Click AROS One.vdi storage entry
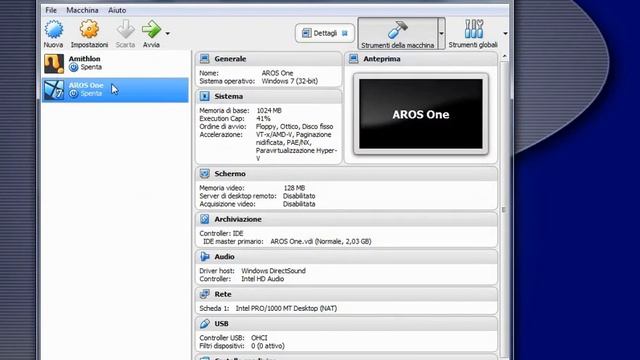 [321, 242]
